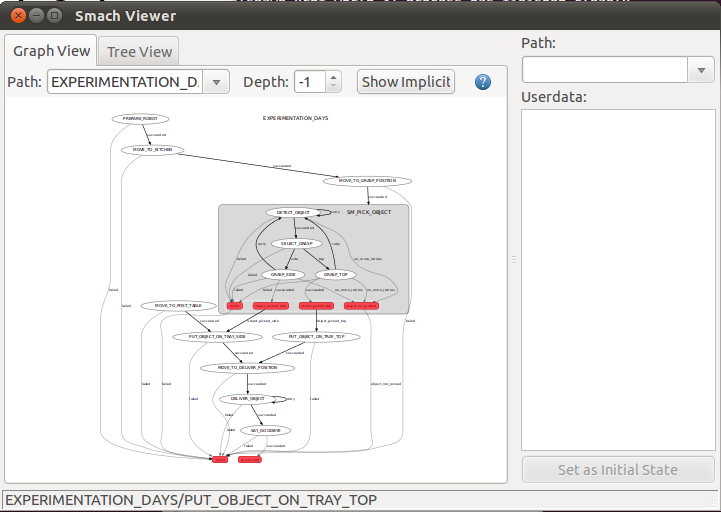The width and height of the screenshot is (721, 512).
Task: Select the PREPARE_ROBOT state node
Action: tap(139, 119)
